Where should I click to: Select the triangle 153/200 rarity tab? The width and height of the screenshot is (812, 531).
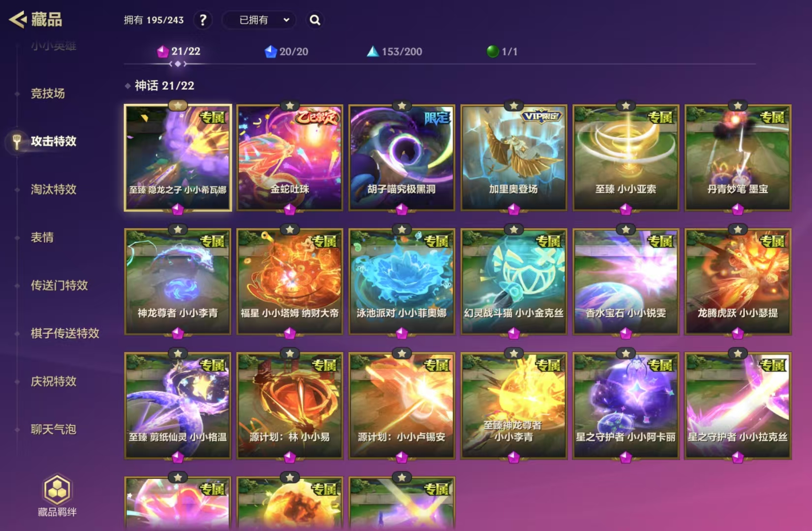395,51
